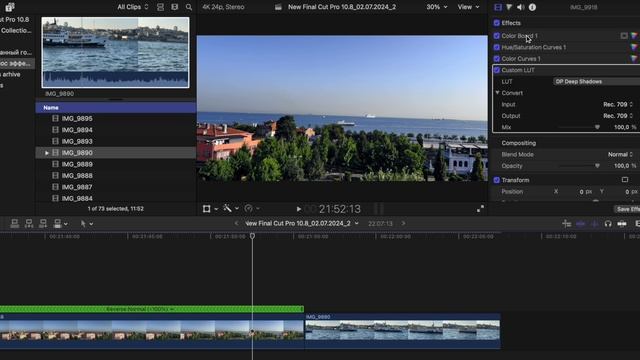Enter full screen viewer playback

(x=480, y=209)
